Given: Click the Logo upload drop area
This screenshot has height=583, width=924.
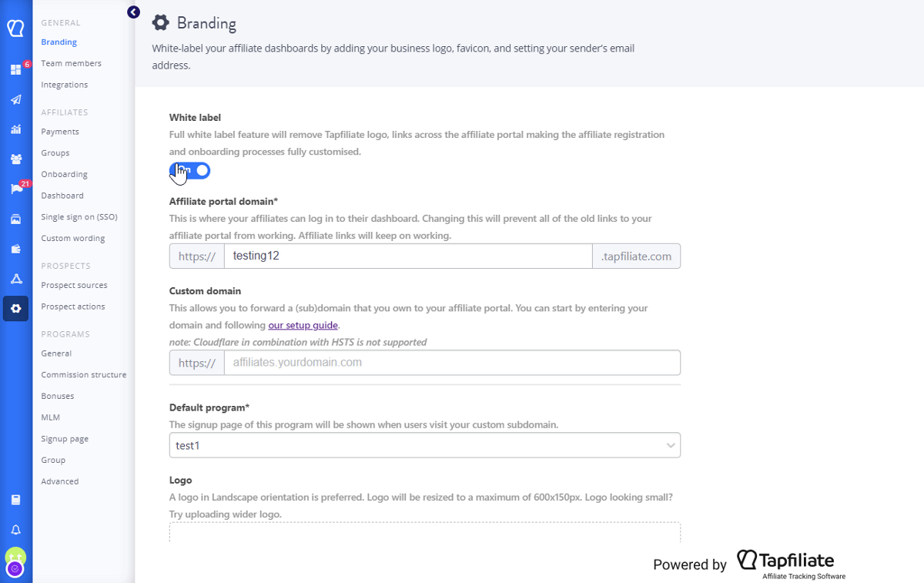Looking at the screenshot, I should point(424,532).
